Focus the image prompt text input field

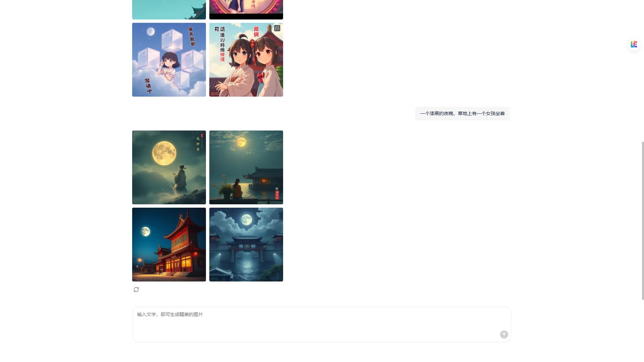click(x=322, y=324)
